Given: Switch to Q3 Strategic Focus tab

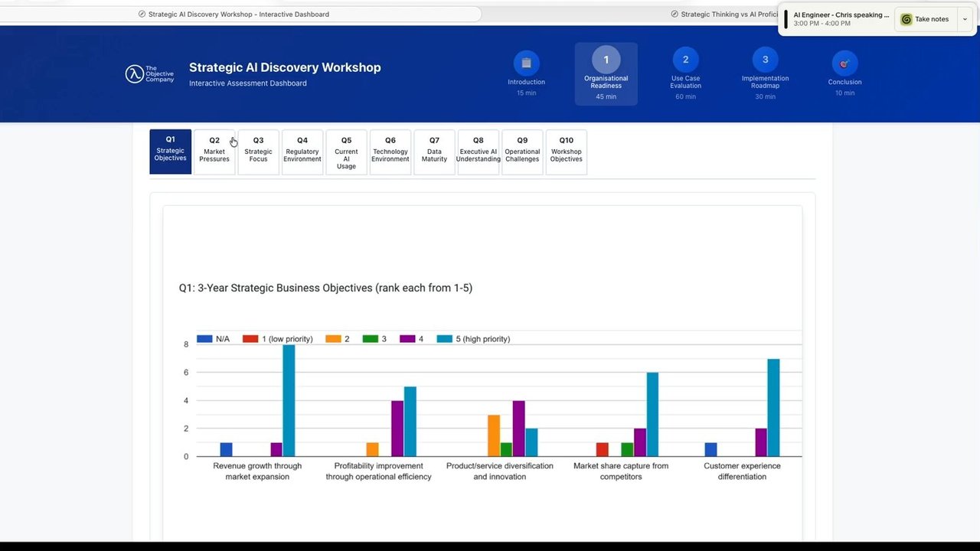Looking at the screenshot, I should (258, 152).
